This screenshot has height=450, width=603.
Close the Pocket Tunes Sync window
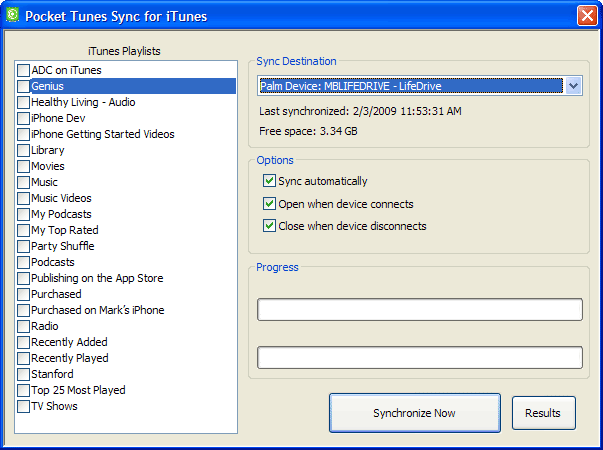click(587, 15)
